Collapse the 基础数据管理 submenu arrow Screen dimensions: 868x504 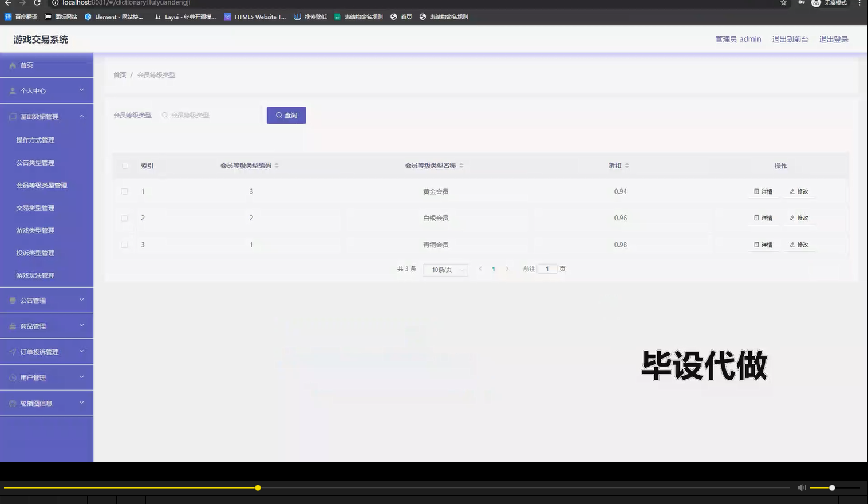tap(82, 116)
